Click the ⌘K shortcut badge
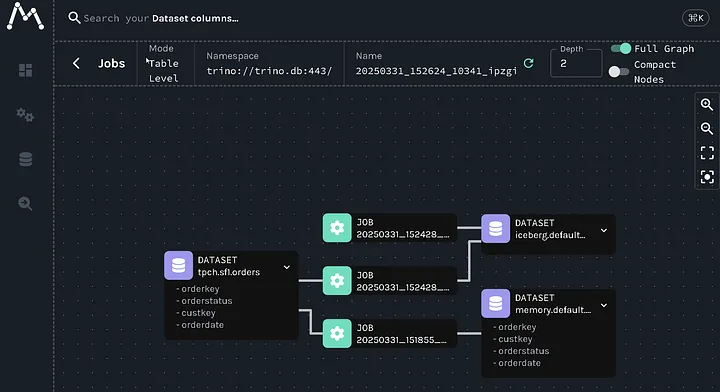 (695, 18)
